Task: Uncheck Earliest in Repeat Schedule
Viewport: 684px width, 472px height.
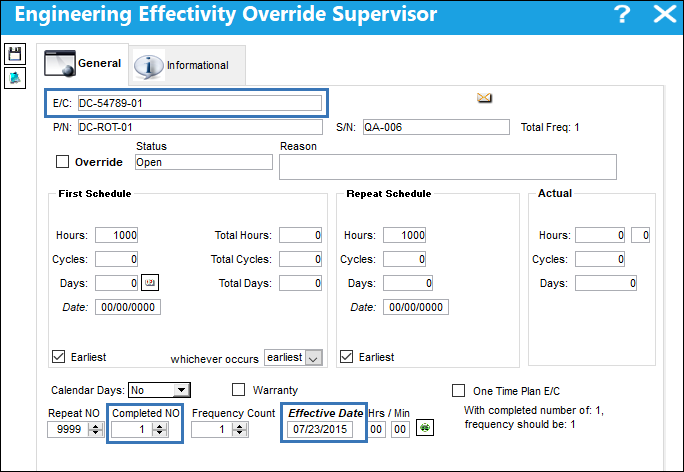Action: click(x=346, y=356)
